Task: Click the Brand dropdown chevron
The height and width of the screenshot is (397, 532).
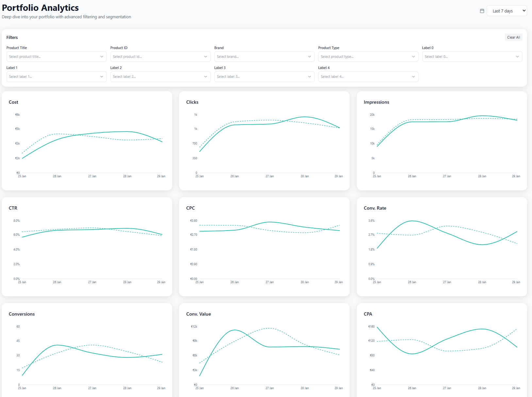Action: [309, 56]
